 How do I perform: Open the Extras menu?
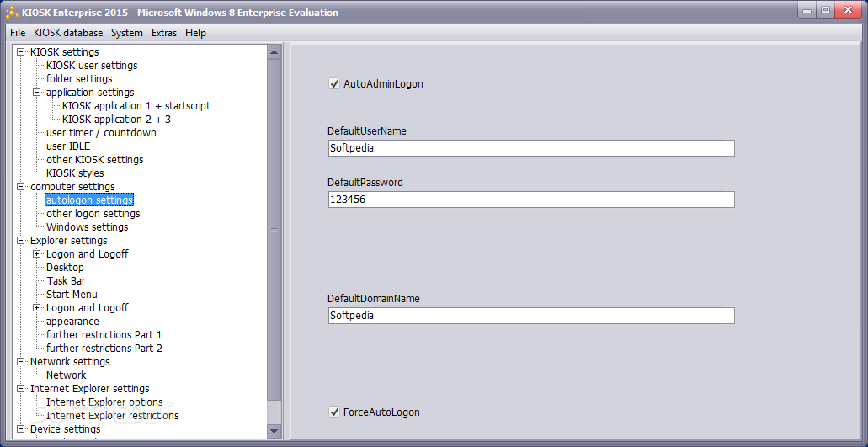tap(164, 33)
